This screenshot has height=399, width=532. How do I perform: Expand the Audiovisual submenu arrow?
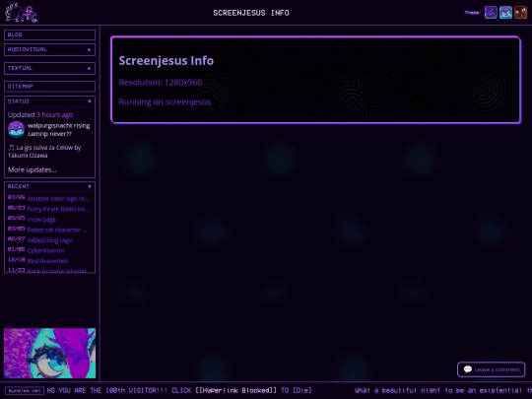[90, 49]
